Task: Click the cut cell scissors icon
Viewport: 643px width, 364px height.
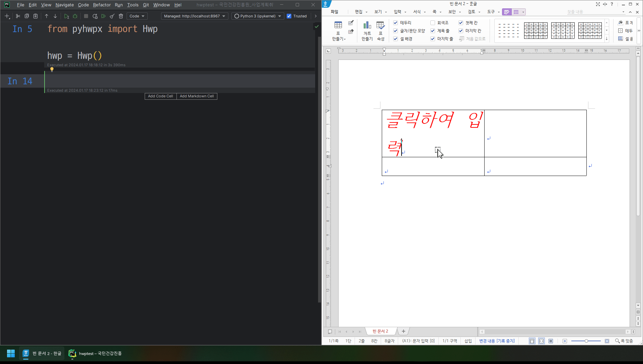Action: [x=18, y=16]
